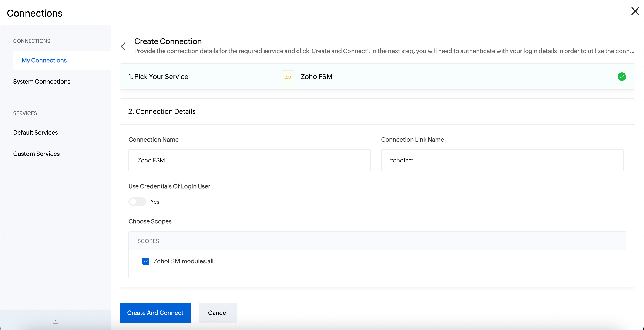Go to Custom Services

click(37, 154)
